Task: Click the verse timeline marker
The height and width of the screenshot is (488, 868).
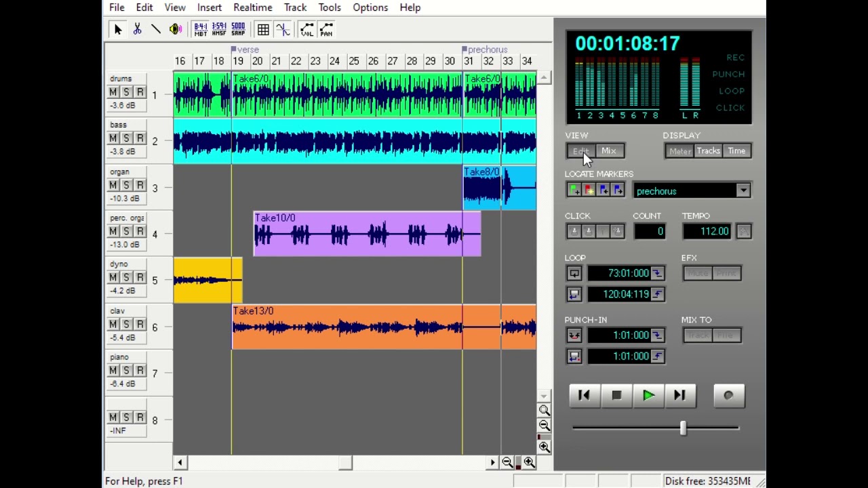Action: click(x=245, y=49)
